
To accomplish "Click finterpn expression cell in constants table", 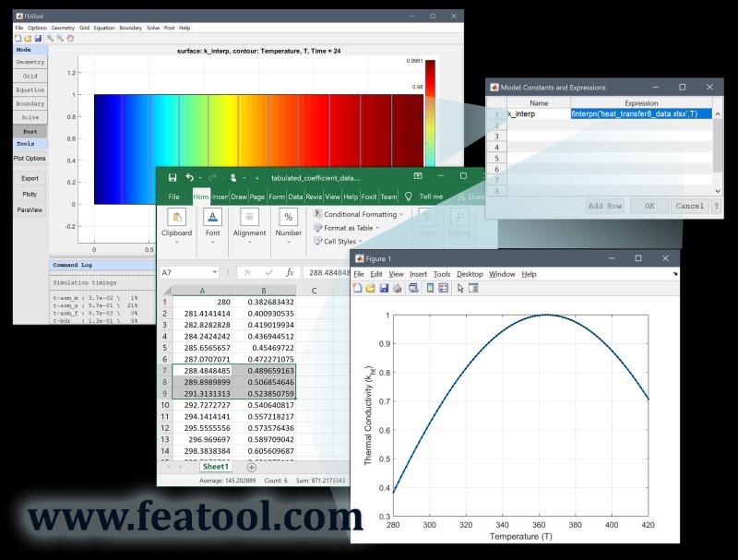I will point(641,113).
